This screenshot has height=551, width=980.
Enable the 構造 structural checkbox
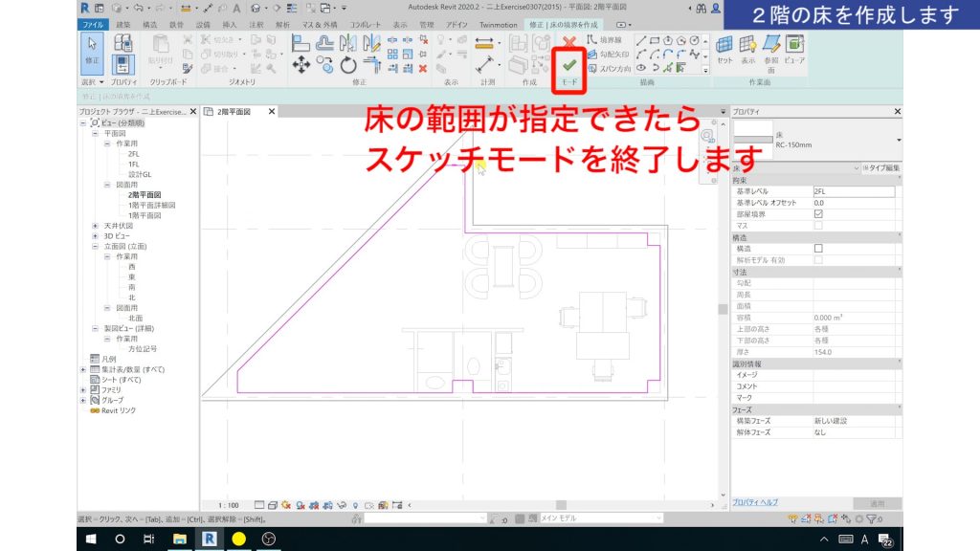pyautogui.click(x=818, y=247)
